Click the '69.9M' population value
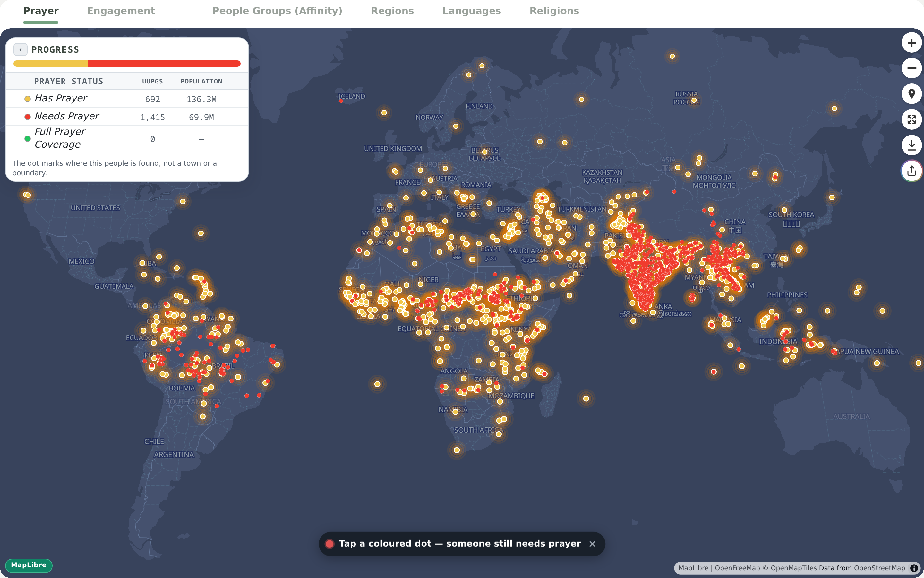The height and width of the screenshot is (578, 924). [201, 117]
